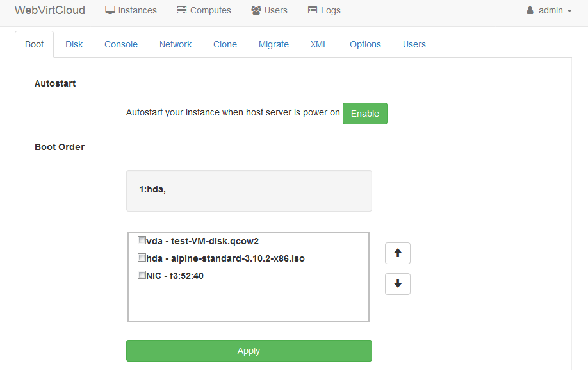Click the Users group icon in navbar

(x=256, y=10)
